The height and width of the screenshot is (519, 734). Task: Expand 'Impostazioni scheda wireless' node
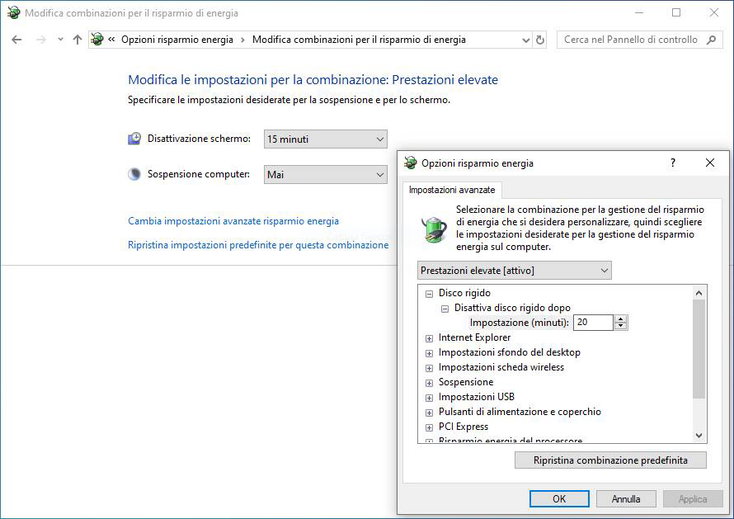coord(429,368)
